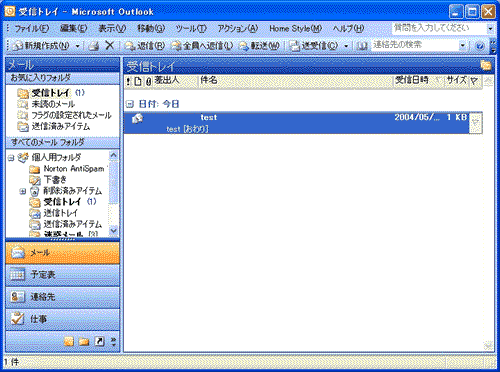
Task: Click the envelope icon of the test message
Action: (x=137, y=118)
